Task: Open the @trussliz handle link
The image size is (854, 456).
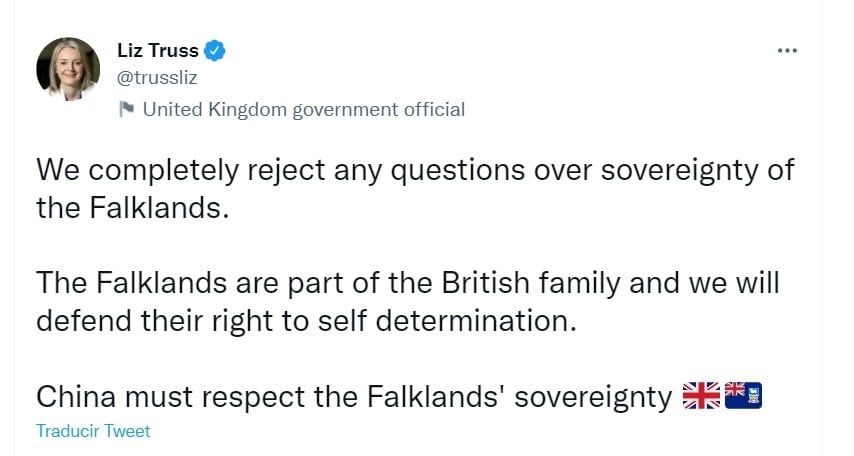Action: (x=164, y=76)
